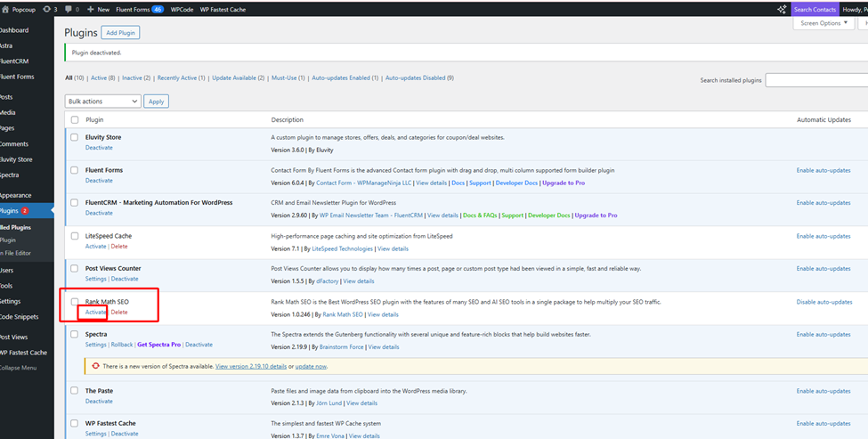Image resolution: width=868 pixels, height=439 pixels.
Task: Deactivate the Eluvity Store plugin
Action: coord(99,148)
